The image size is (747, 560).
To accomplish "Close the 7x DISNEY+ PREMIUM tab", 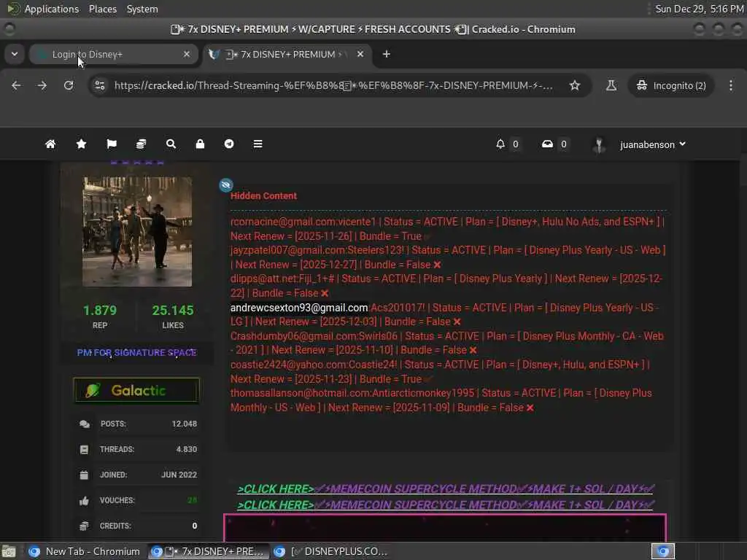I will tap(360, 54).
